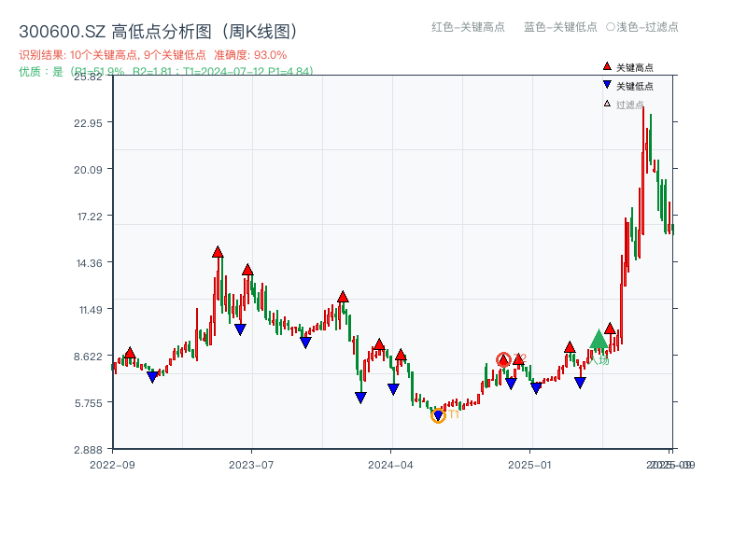Image resolution: width=747 pixels, height=560 pixels.
Task: Select the highest red triangle marker above the early 2023 peak
Action: point(218,251)
